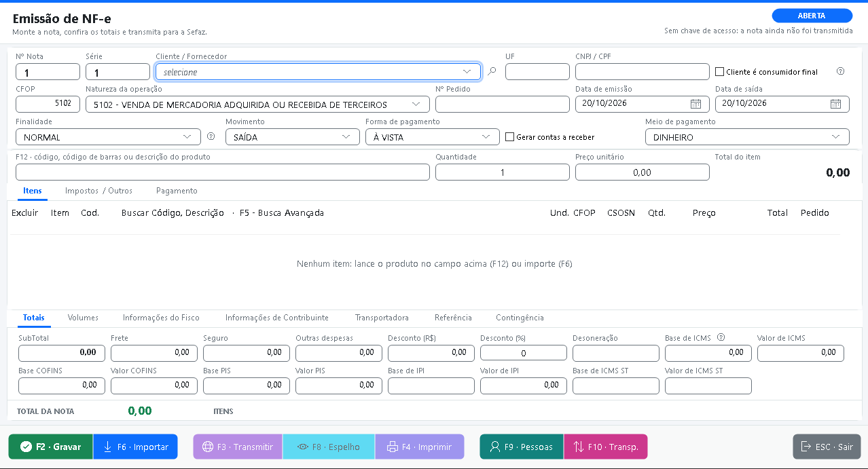868x469 pixels.
Task: Click the F10 Transp. button
Action: 606,447
